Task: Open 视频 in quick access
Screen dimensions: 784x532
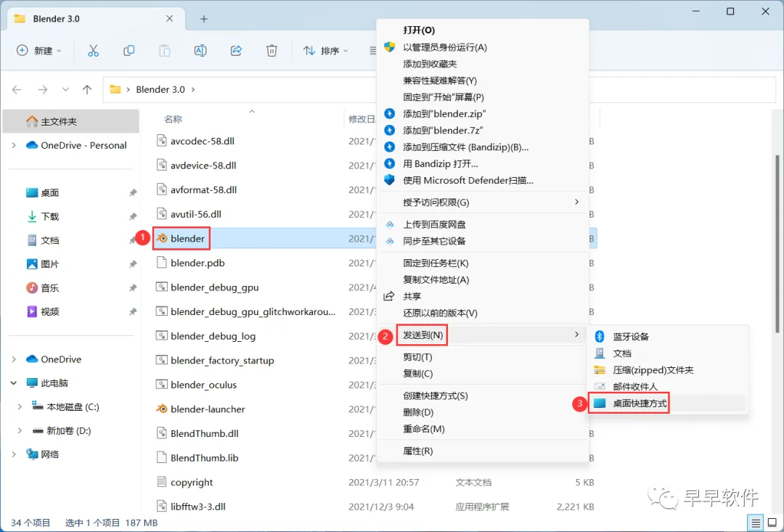Action: pos(49,311)
